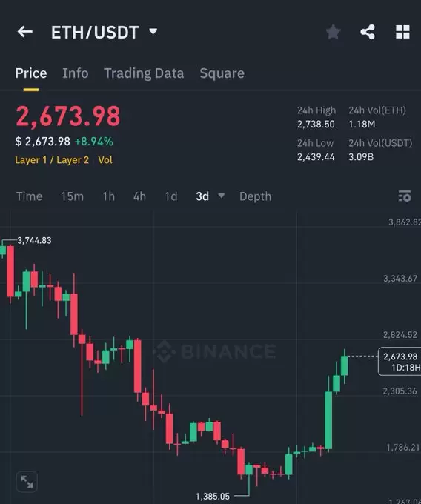Expand the 3d interval dropdown arrow
The image size is (421, 504).
[221, 196]
